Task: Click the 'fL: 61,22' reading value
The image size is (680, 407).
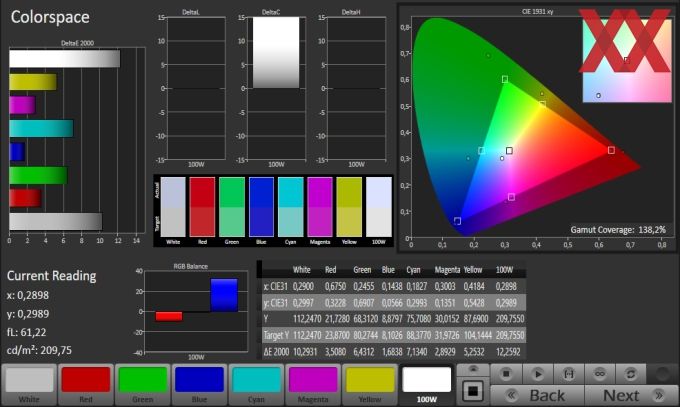Action: pyautogui.click(x=26, y=332)
